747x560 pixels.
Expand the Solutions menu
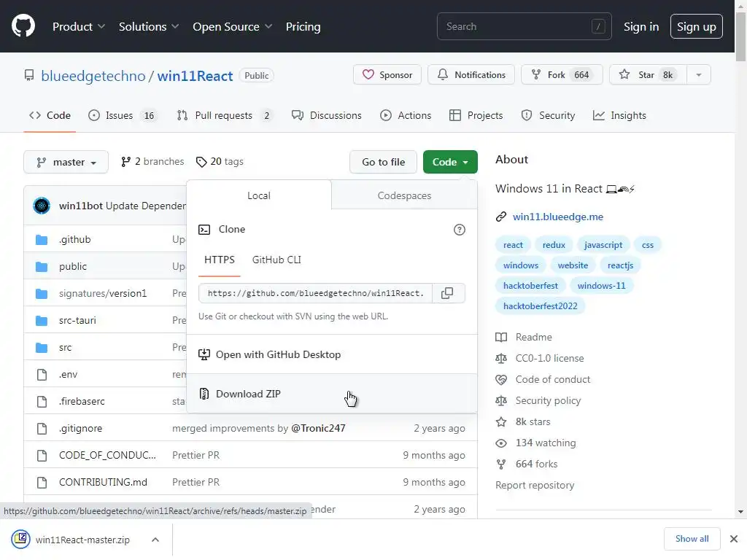[x=149, y=27]
